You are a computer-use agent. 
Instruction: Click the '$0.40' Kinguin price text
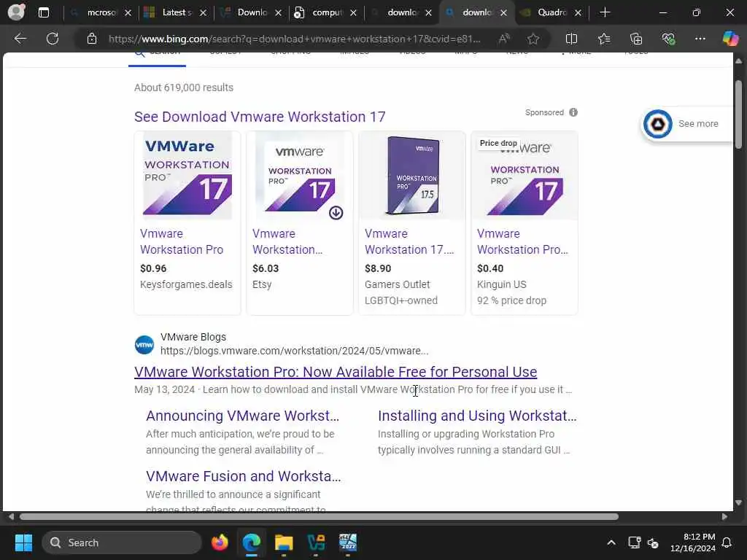(x=490, y=268)
